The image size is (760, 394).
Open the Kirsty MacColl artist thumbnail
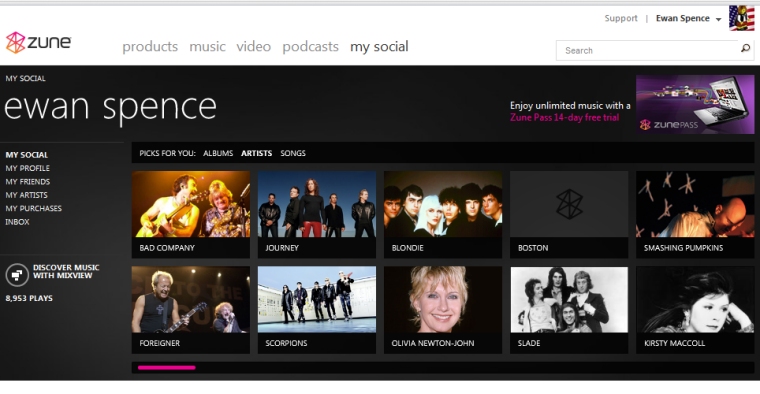(695, 299)
